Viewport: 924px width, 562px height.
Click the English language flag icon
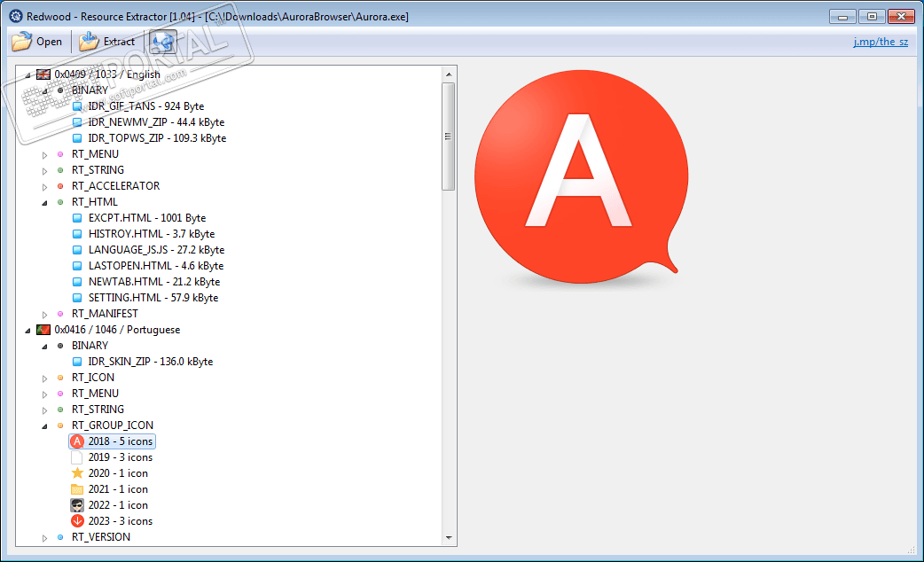[x=43, y=74]
